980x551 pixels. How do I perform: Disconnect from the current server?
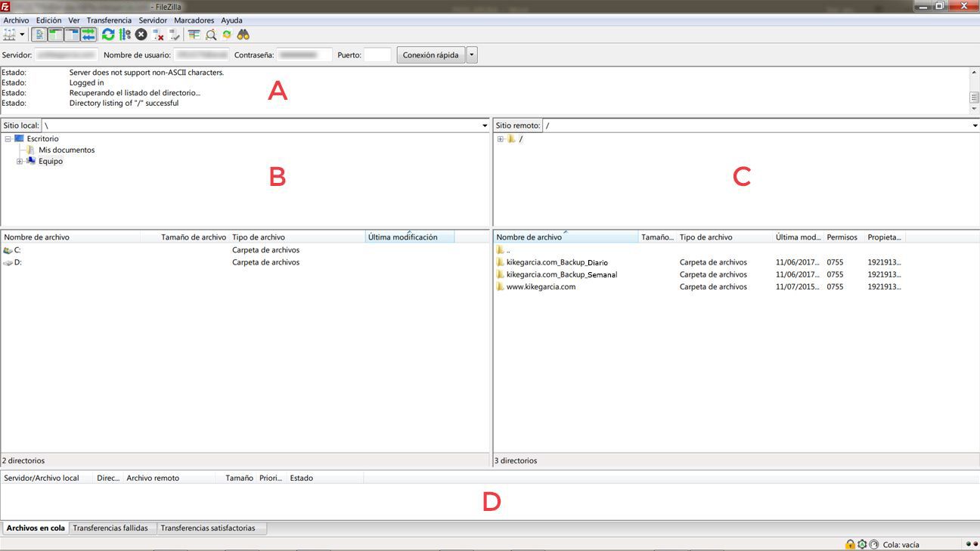tap(158, 34)
